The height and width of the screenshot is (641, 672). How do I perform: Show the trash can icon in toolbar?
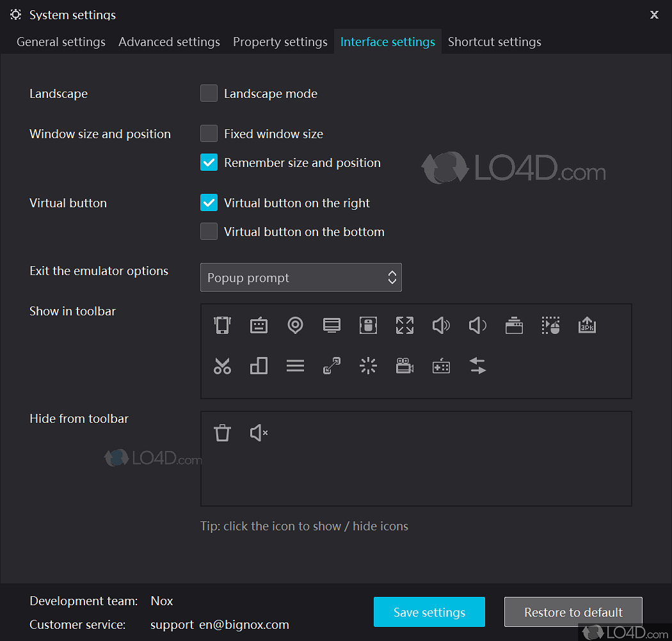tap(223, 432)
